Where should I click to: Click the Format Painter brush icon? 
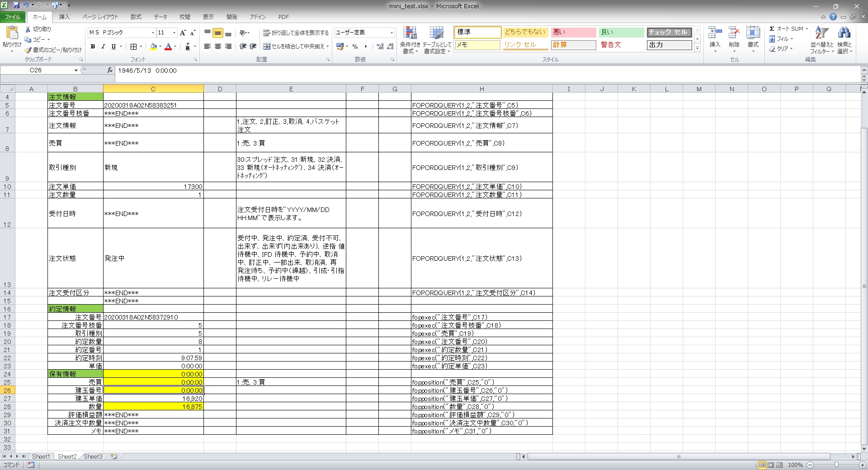click(x=28, y=50)
